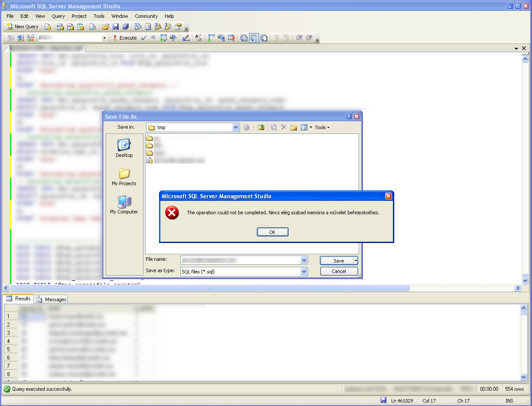Click Comment out selected lines icon
Screen dimensions: 532x406
[x=276, y=38]
